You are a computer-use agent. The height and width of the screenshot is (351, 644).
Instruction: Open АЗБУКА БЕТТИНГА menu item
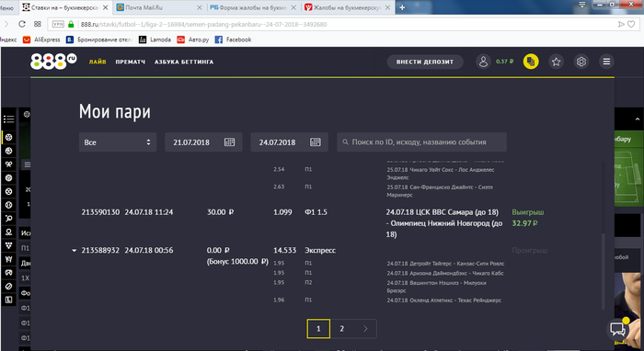184,62
